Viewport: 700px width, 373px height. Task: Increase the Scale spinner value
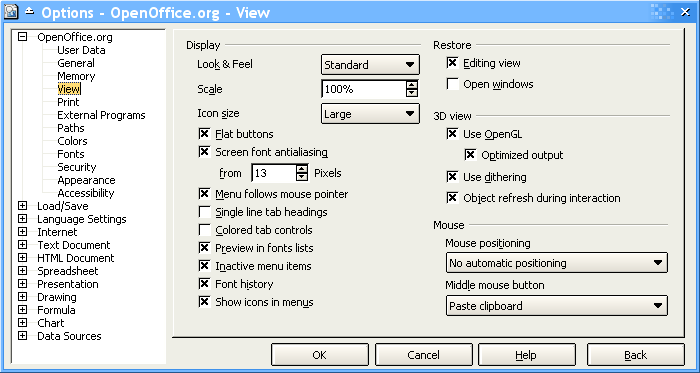412,85
